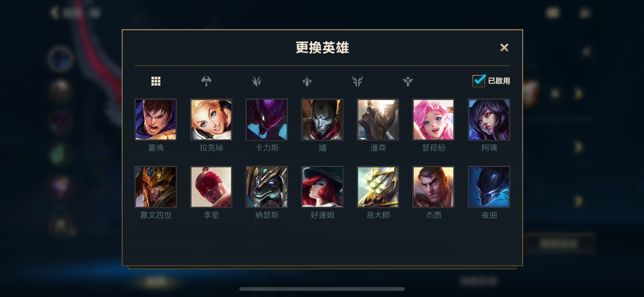Pick champion 李星
644x297 pixels.
211,187
